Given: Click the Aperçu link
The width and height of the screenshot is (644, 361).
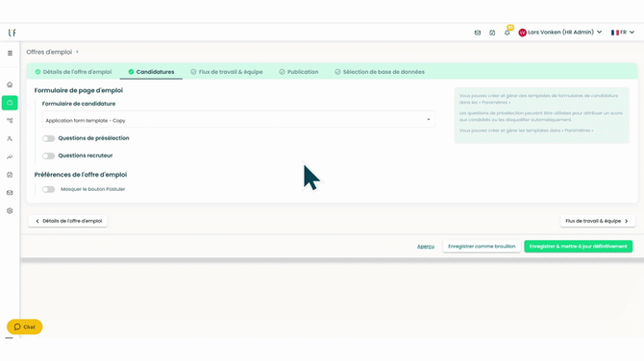Looking at the screenshot, I should tap(426, 247).
